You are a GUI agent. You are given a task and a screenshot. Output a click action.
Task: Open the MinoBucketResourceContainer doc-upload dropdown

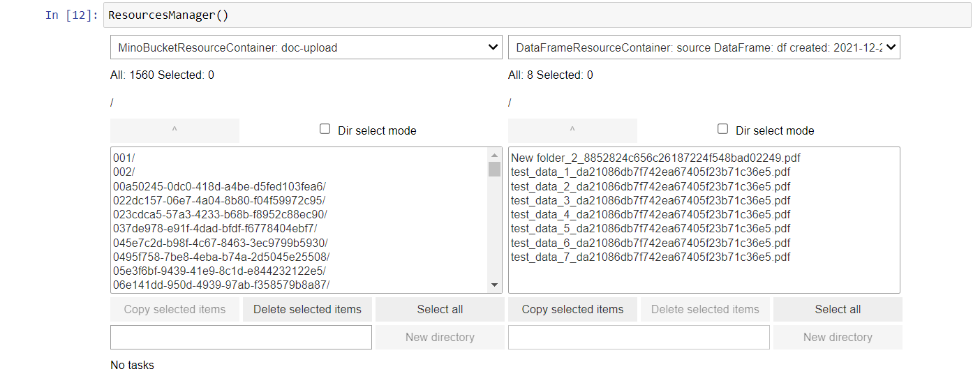pos(306,47)
